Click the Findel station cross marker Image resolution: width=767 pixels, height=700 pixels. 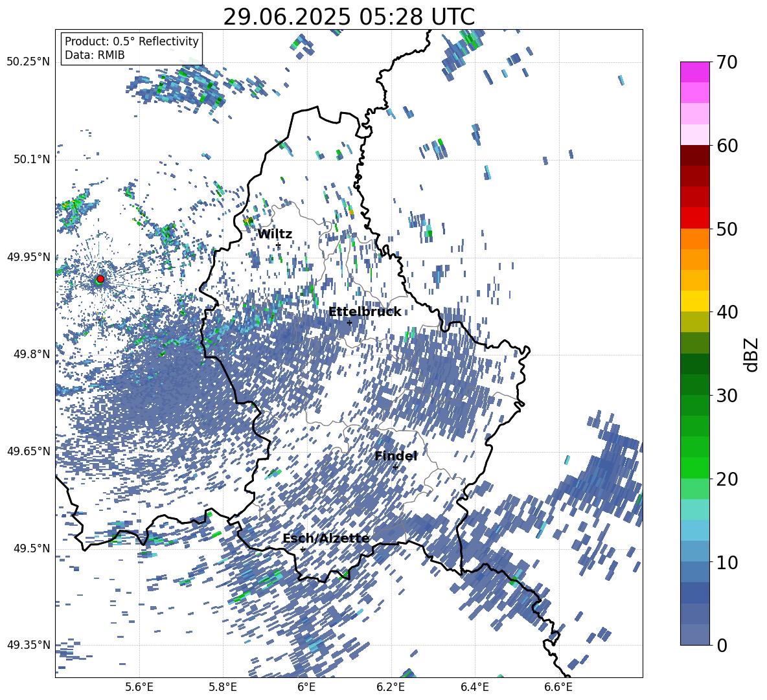395,468
